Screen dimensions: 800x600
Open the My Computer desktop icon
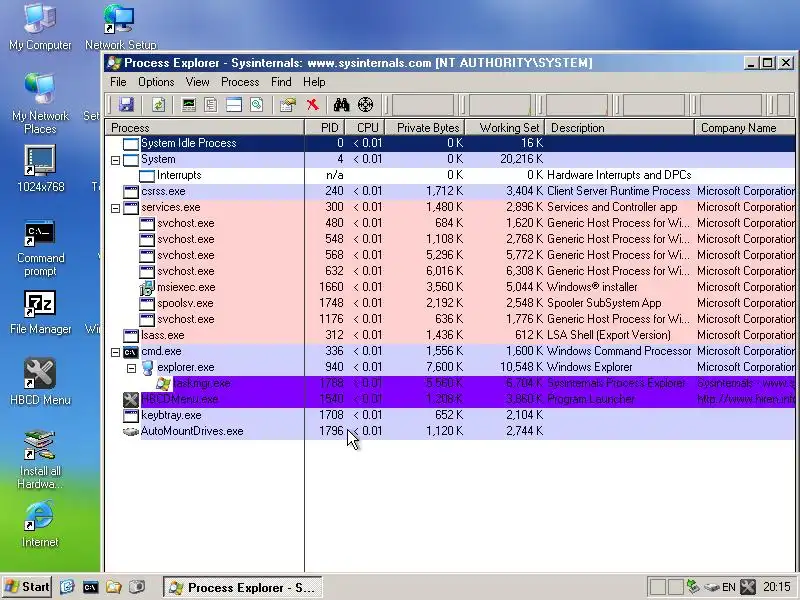tap(40, 27)
